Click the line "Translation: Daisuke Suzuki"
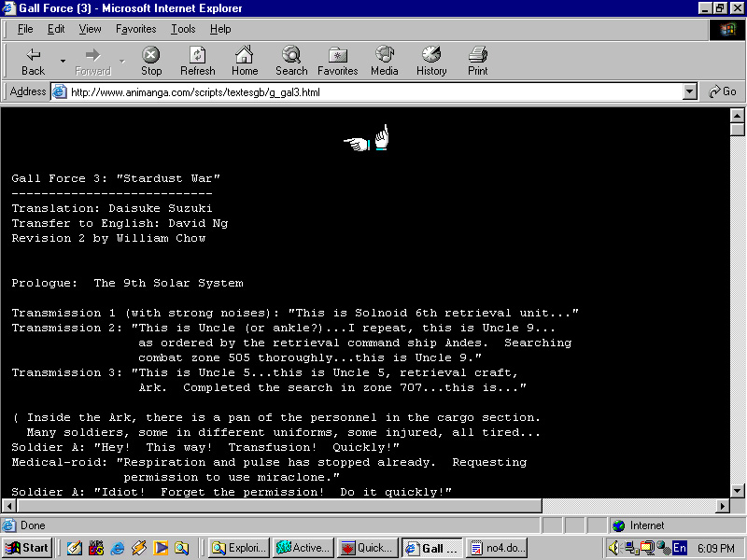This screenshot has height=560, width=747. [112, 208]
